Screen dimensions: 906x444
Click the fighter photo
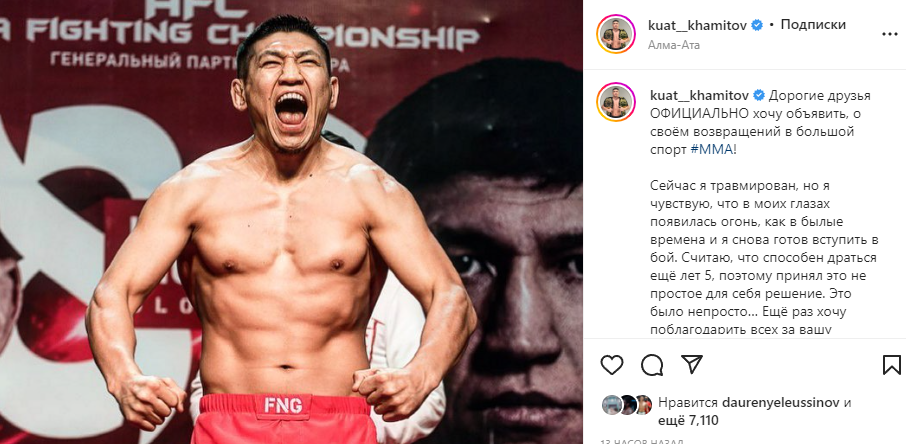pos(291,222)
